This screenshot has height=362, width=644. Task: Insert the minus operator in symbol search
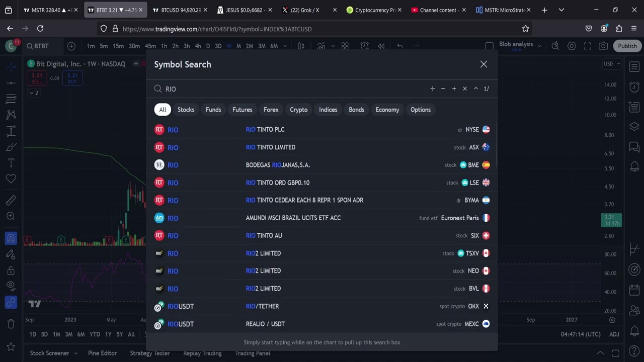[443, 89]
